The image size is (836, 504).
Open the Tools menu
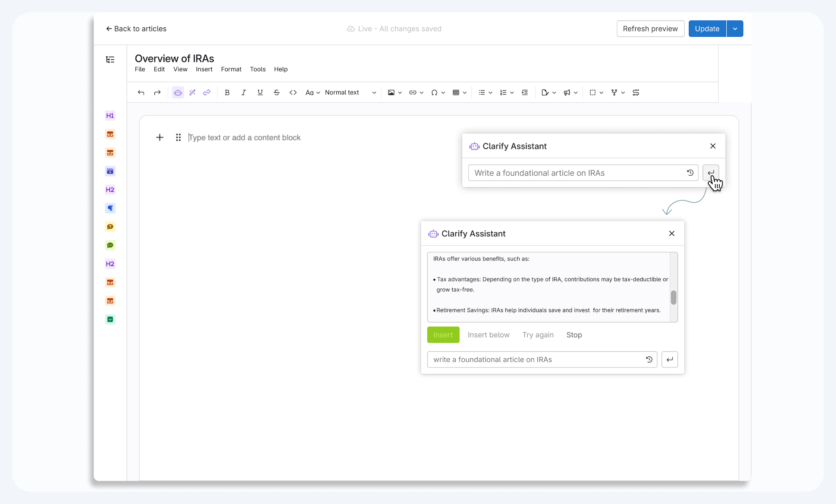pos(257,69)
